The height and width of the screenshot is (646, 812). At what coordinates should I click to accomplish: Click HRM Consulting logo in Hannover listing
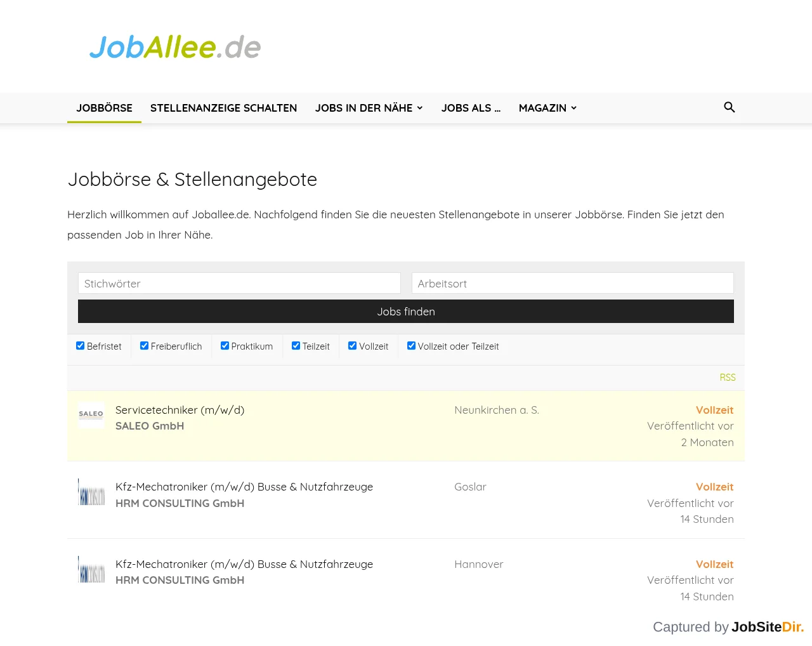(91, 569)
